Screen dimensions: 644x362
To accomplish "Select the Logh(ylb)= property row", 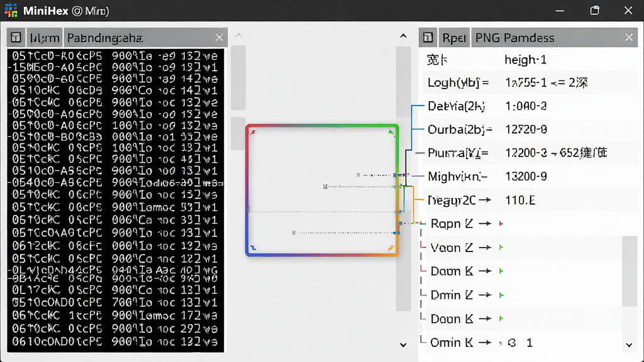I will (530, 82).
